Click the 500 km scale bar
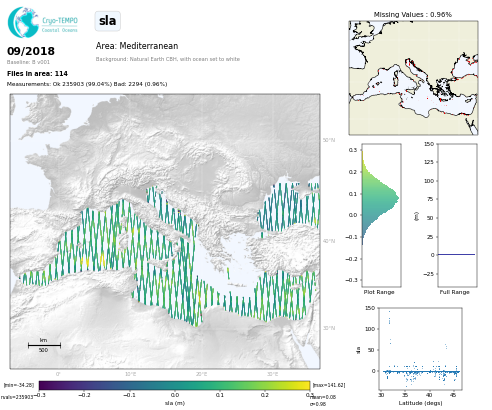The height and width of the screenshot is (410, 492). coord(44,345)
